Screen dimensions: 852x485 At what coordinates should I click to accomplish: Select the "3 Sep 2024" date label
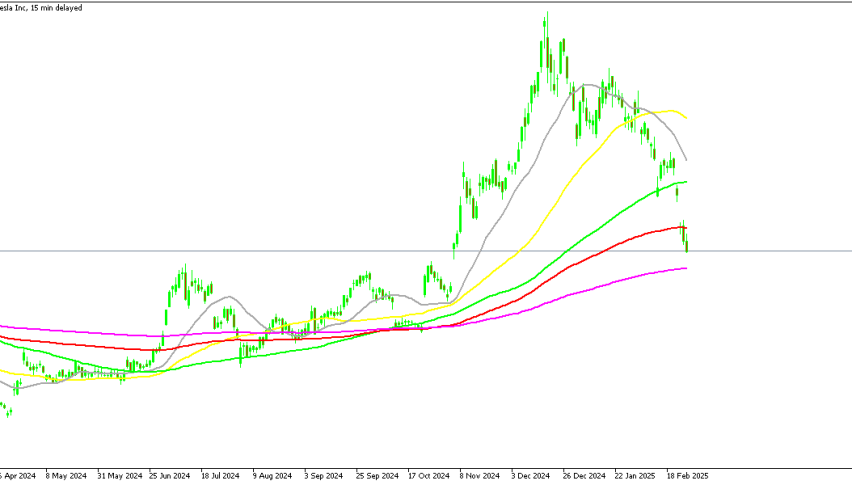[x=323, y=476]
